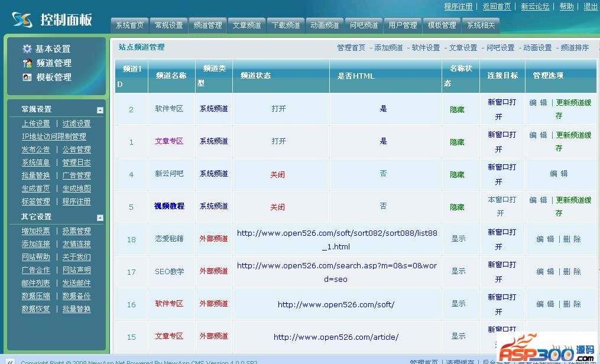Screen dimensions: 600x364
Task: Open the 新云论坛 link
Action: (x=535, y=6)
